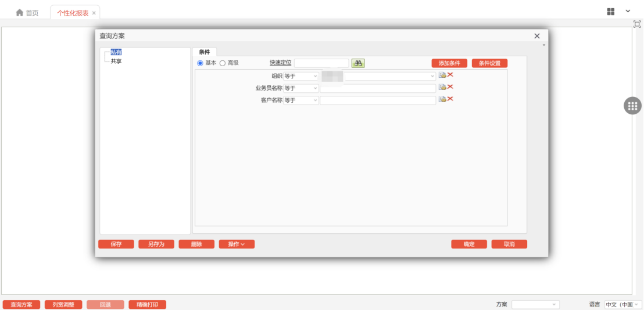644x310 pixels.
Task: Select 共享 tree node
Action: (x=116, y=61)
